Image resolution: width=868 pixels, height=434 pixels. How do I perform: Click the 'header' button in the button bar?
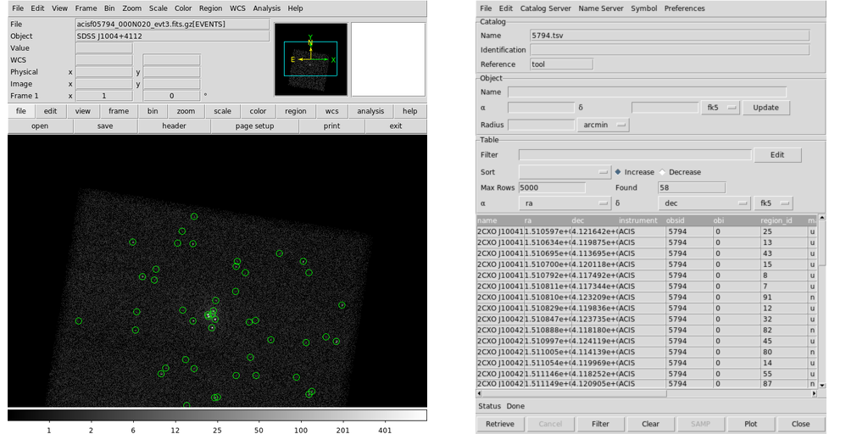tap(174, 126)
